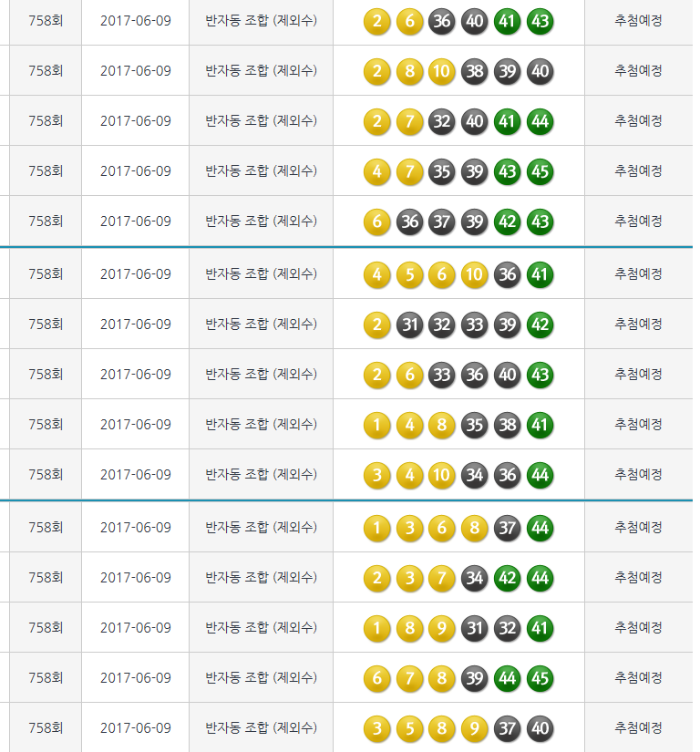
Task: Click ball 38 in the 2-8-10 row
Action: click(475, 71)
